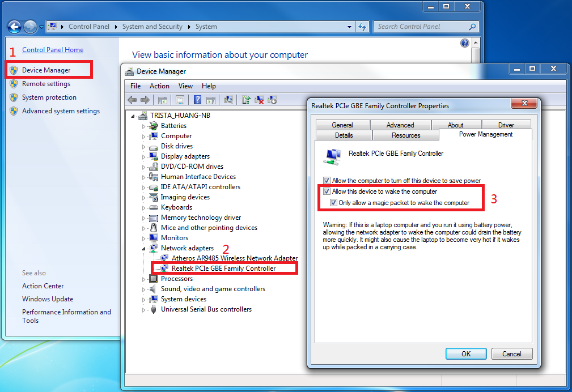
Task: Expand the Human Interface Devices node
Action: coord(143,177)
